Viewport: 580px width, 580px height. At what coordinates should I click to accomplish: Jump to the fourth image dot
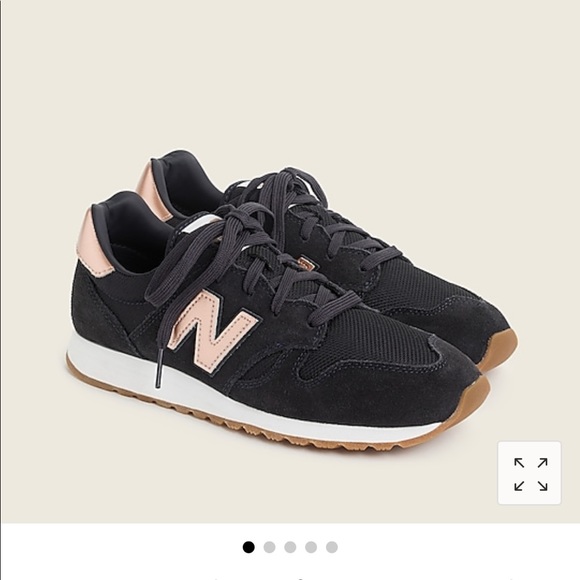click(x=311, y=547)
